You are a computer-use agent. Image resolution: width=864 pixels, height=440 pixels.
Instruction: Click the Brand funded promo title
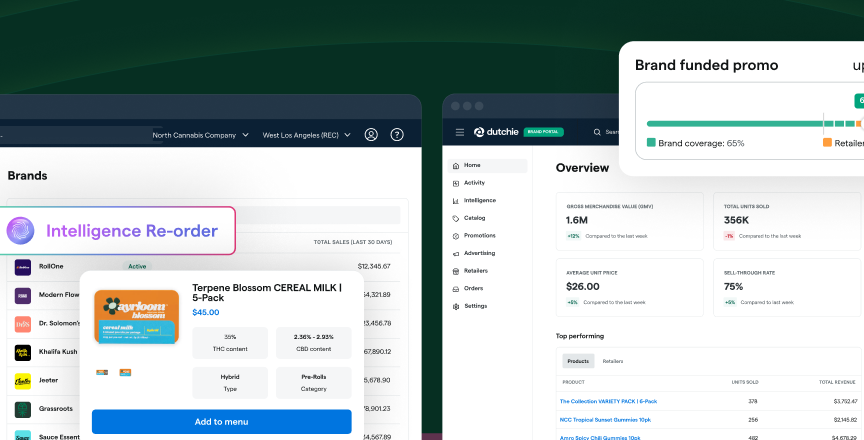click(706, 65)
